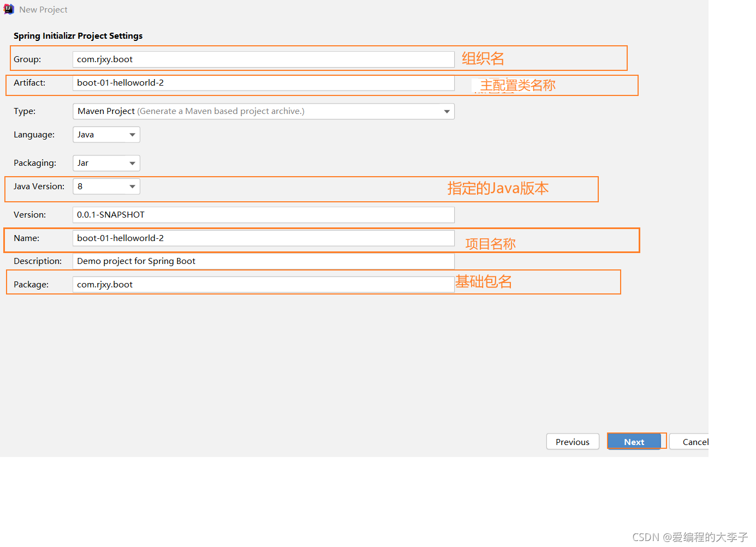
Task: Click the Version field with 0.0.1-SNAPSHOT
Action: 264,215
